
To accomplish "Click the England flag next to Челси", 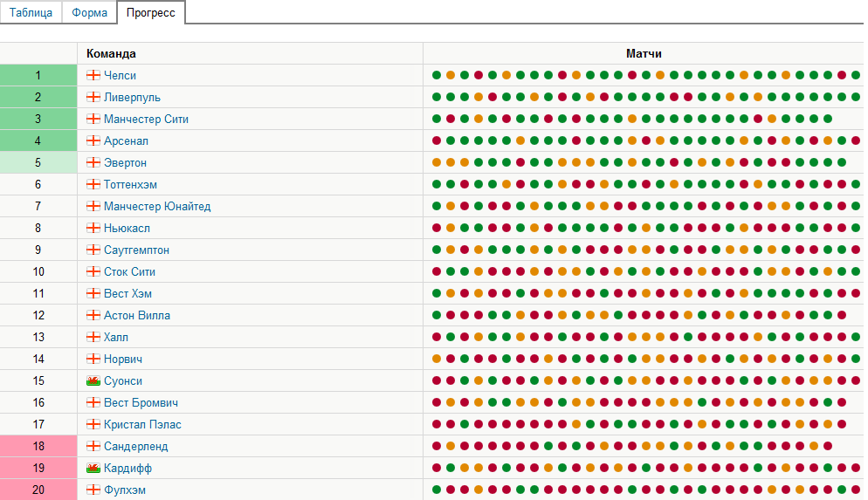I will tap(93, 75).
